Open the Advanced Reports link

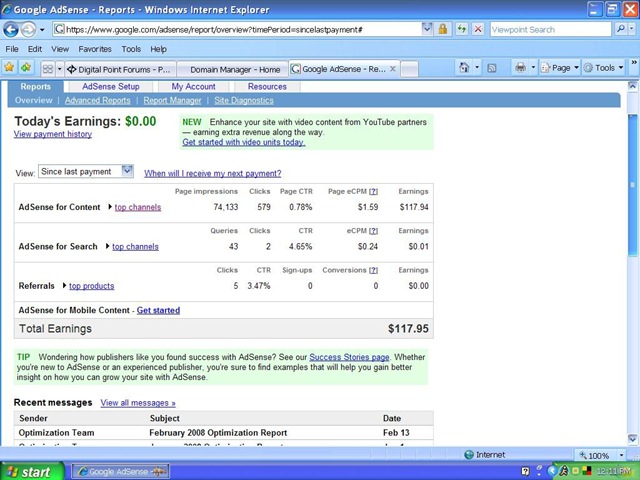[x=98, y=100]
